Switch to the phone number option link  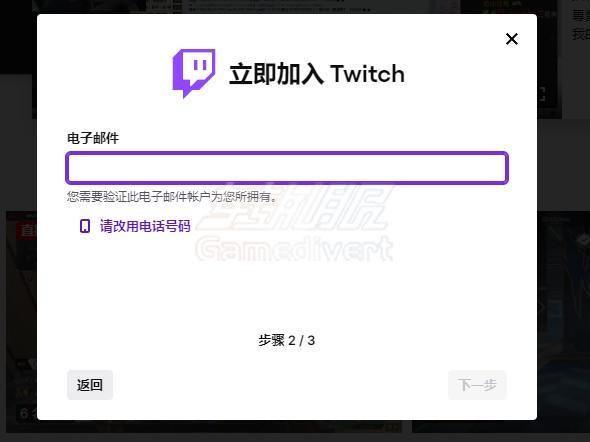click(x=145, y=226)
